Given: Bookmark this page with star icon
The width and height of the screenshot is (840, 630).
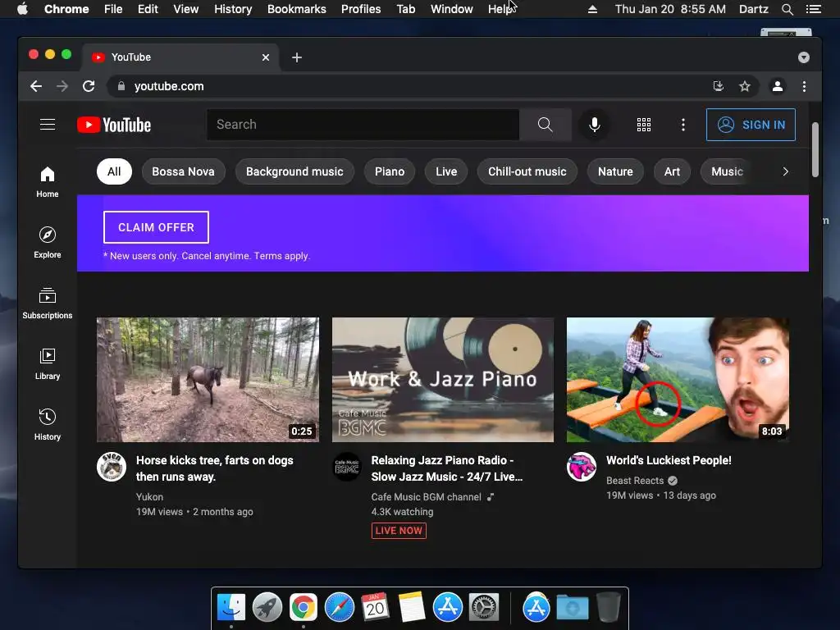Looking at the screenshot, I should [745, 86].
